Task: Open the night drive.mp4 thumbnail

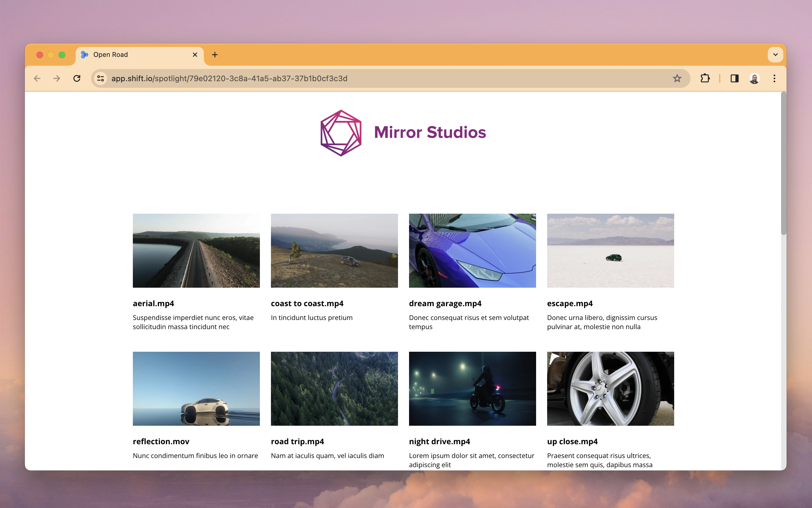Action: point(473,389)
